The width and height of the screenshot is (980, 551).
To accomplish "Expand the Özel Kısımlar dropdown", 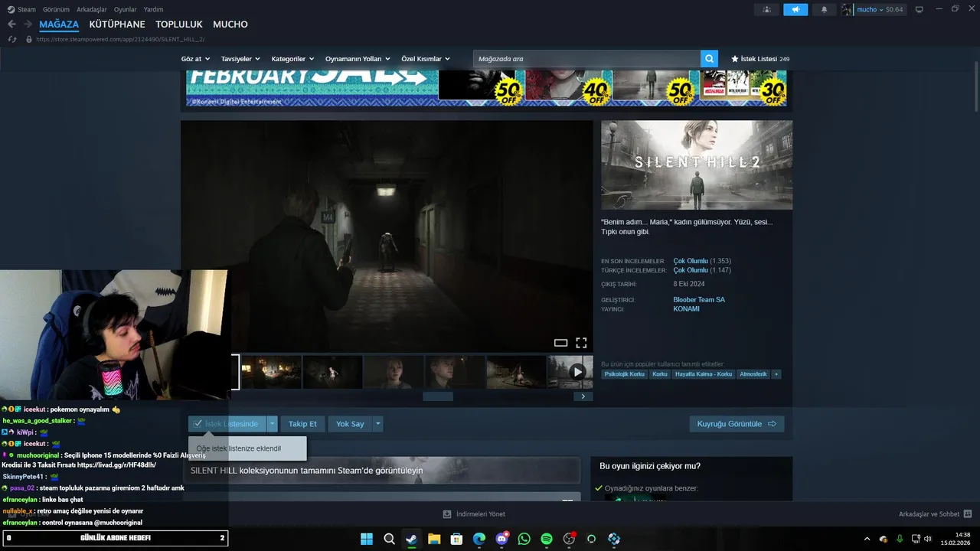I will pos(426,59).
